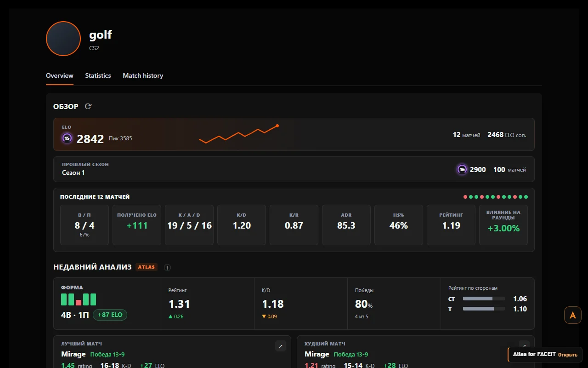Click the level 15 ELO badge

pos(67,138)
